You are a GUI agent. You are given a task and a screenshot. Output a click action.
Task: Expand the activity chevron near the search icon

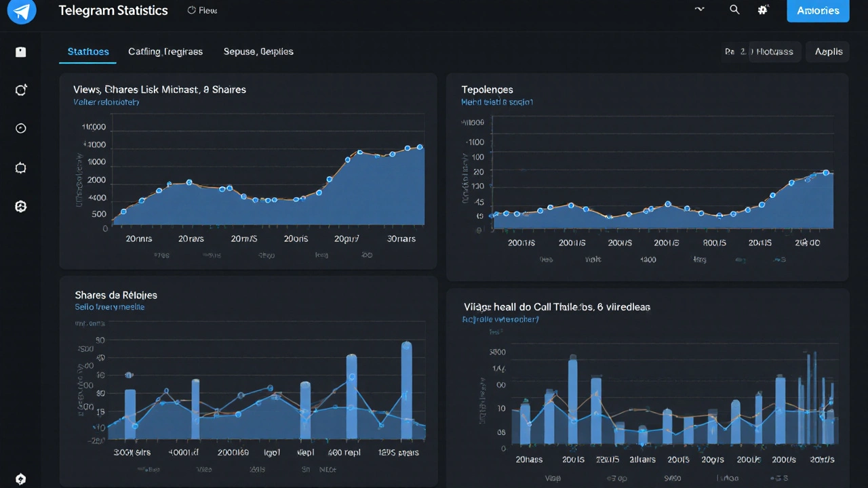click(x=699, y=9)
